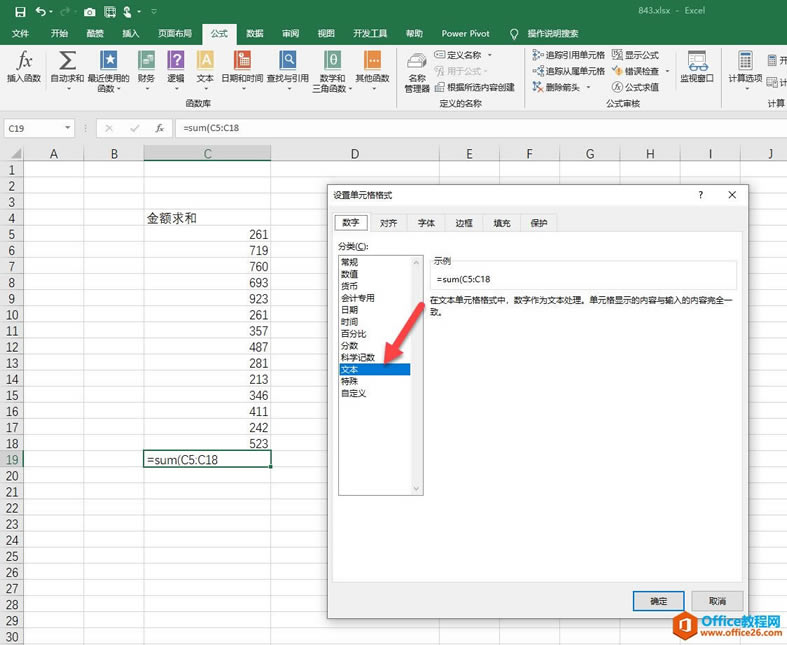Click the camera icon in quick access toolbar
This screenshot has width=787, height=645.
tap(89, 12)
